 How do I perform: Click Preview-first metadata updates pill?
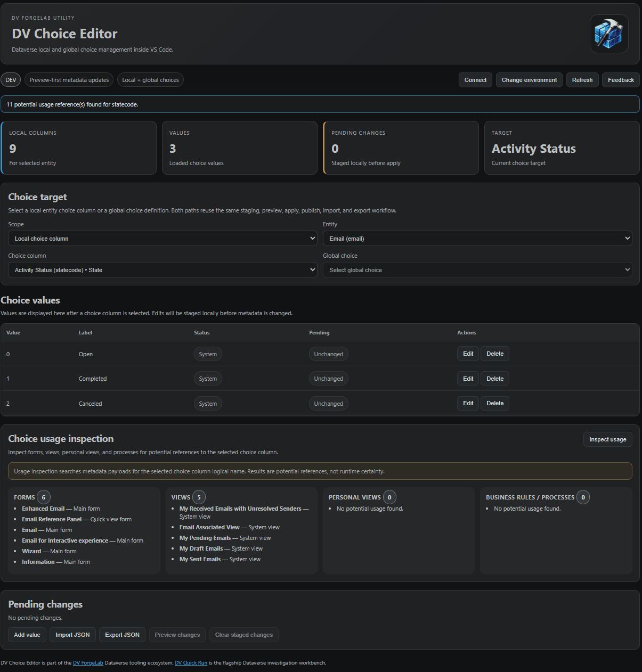[69, 80]
